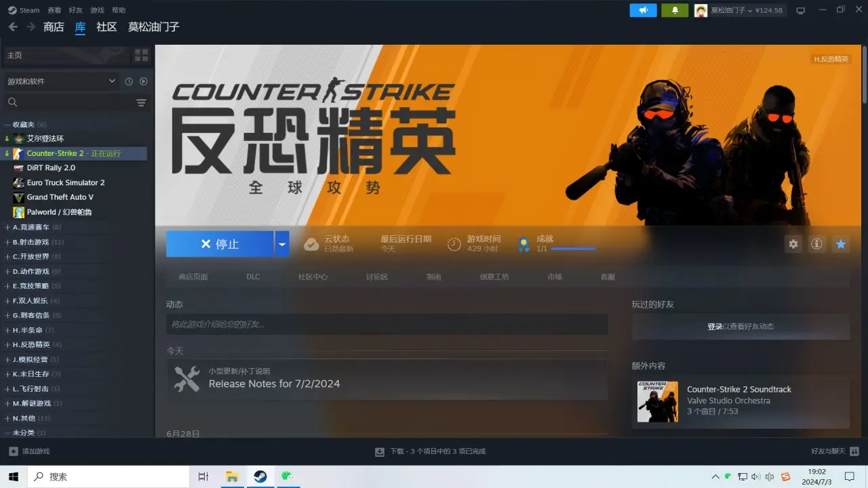868x488 pixels.
Task: Click the achievements progress bar
Action: [x=573, y=249]
